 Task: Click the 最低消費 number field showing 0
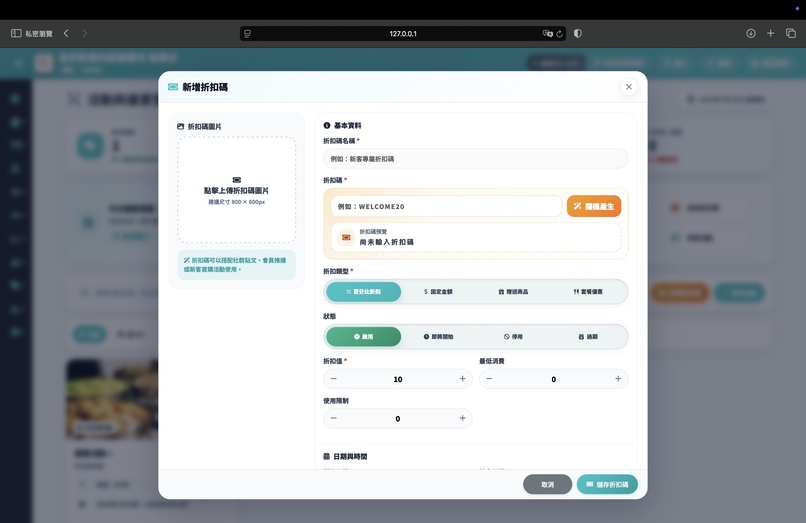tap(554, 379)
